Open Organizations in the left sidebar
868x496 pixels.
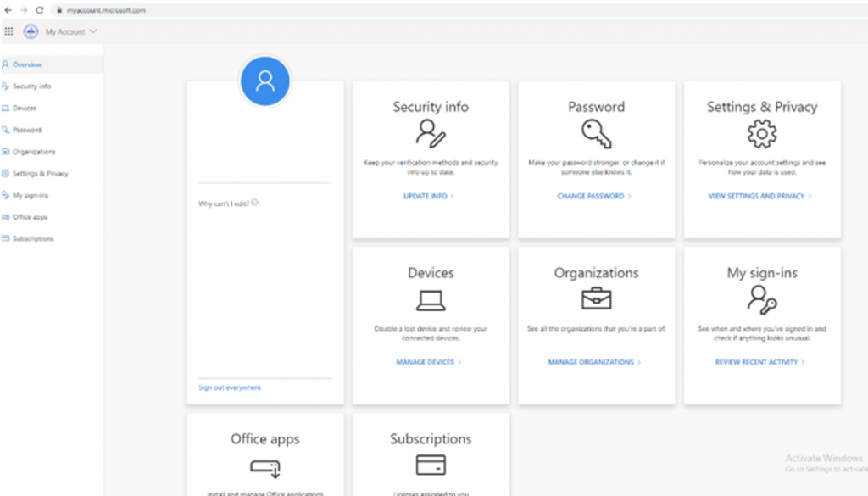34,152
